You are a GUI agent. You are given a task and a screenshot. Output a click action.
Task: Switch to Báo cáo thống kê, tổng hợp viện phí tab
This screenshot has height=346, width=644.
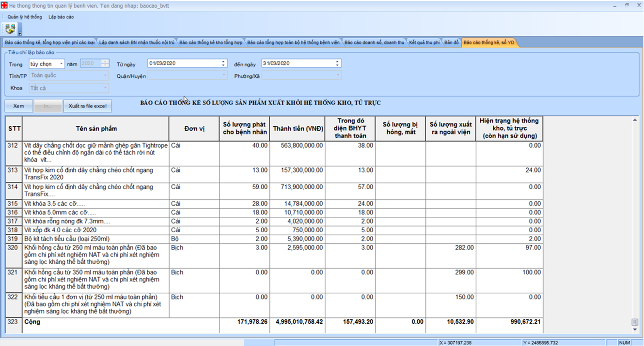point(50,43)
